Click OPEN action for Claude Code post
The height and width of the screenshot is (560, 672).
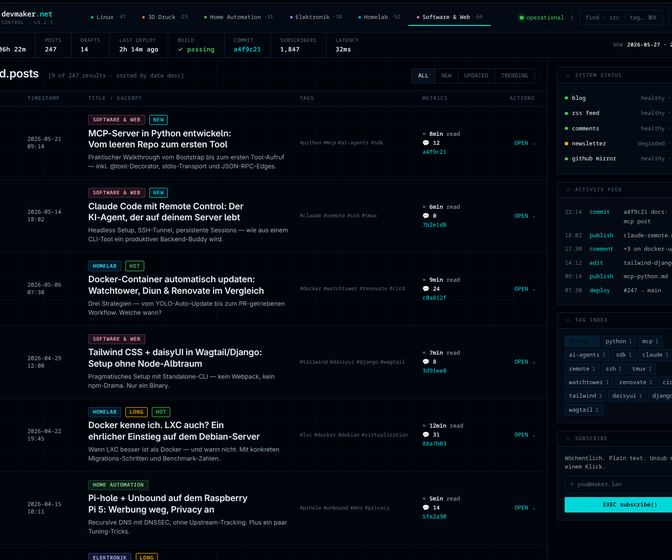click(x=524, y=216)
